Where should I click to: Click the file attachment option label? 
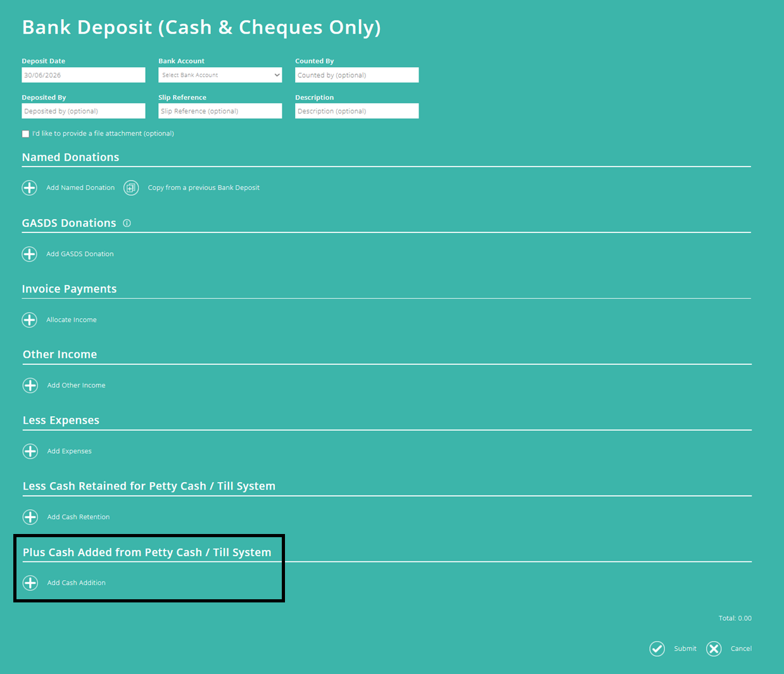(x=103, y=134)
